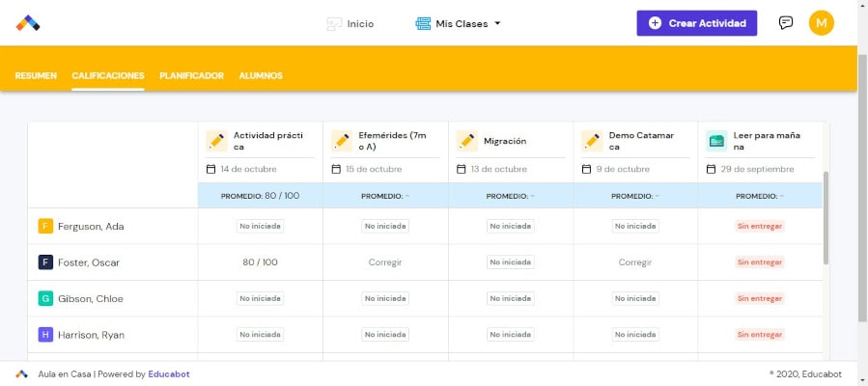Open the Alumnos tab

(261, 75)
